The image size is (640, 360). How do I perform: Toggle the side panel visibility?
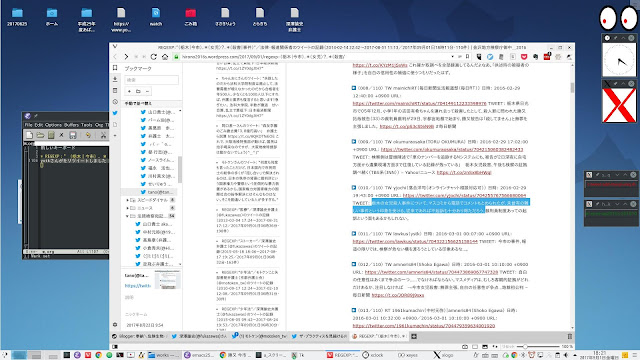[x=115, y=347]
